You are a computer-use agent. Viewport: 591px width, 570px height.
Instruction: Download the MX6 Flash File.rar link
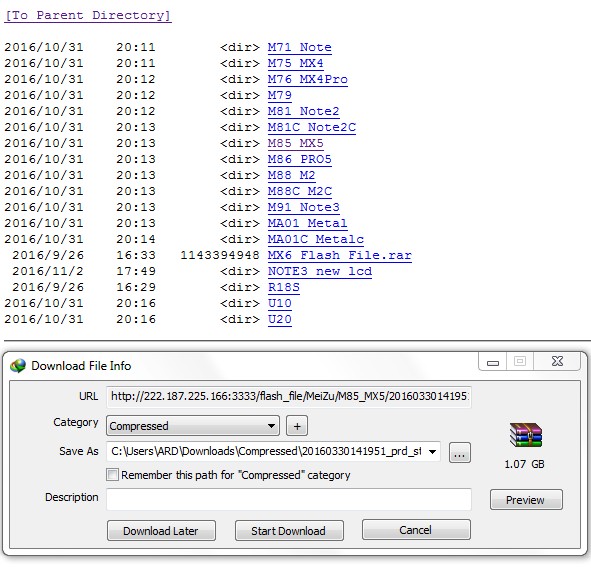(x=340, y=255)
